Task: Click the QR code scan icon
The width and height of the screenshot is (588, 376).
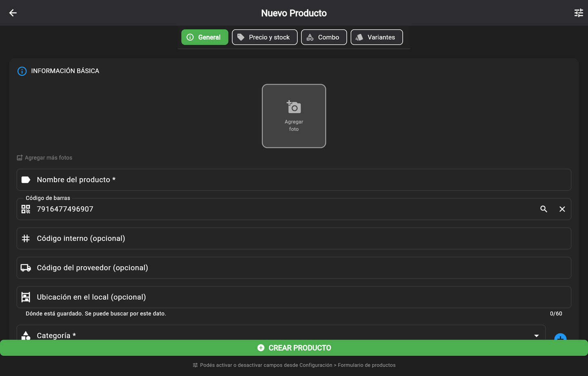Action: (26, 209)
